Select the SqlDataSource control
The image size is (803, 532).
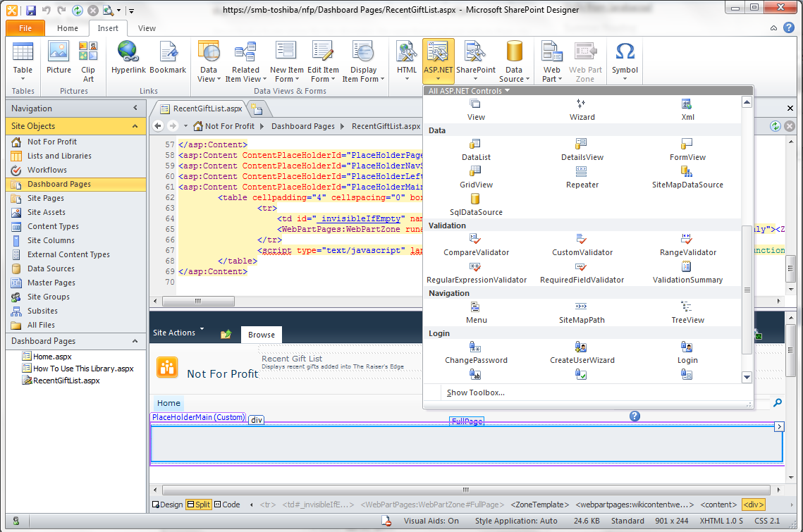coord(476,205)
